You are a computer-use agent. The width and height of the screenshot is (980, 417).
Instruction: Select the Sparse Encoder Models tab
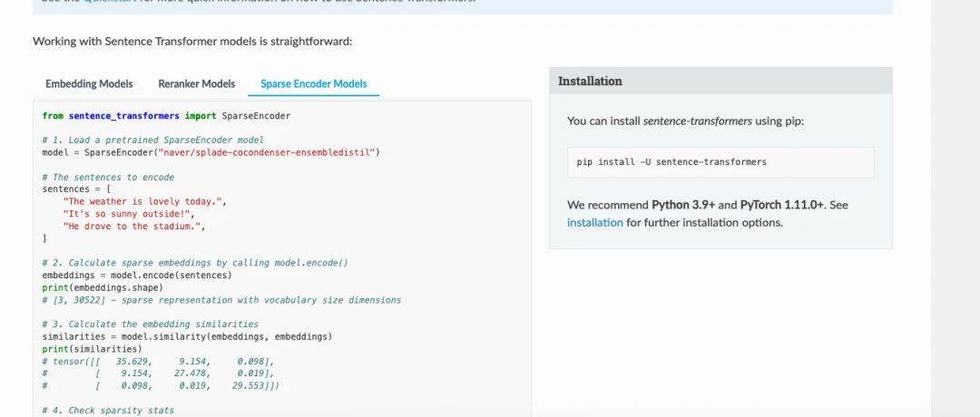[314, 83]
